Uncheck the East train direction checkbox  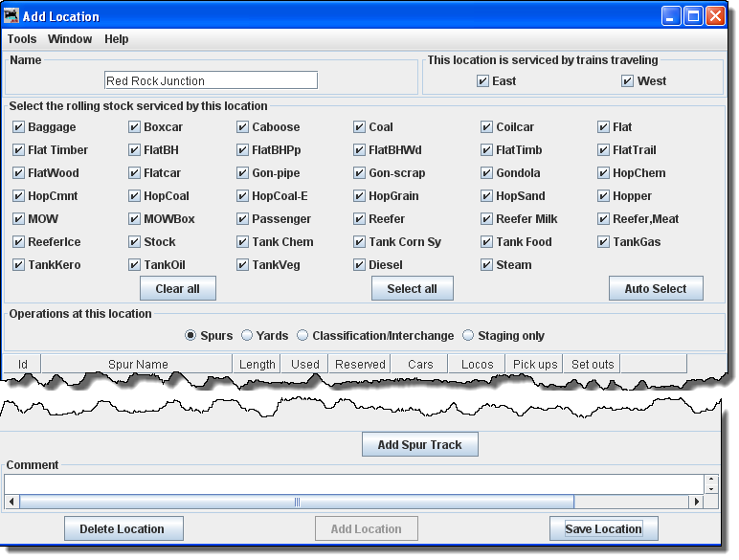[x=483, y=81]
